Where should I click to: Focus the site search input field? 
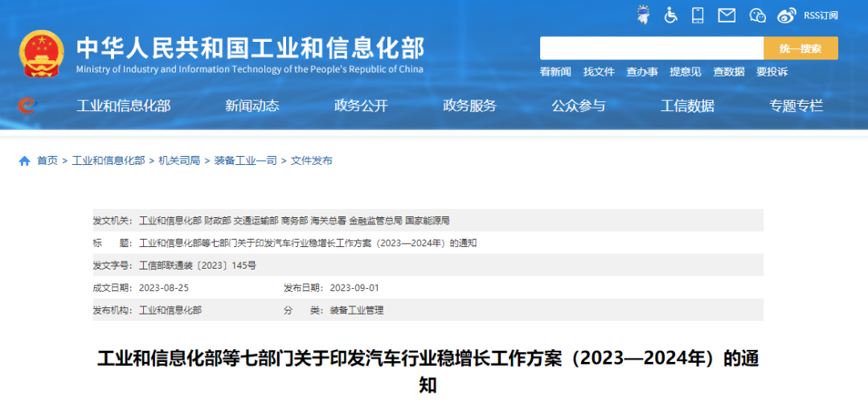(x=652, y=48)
